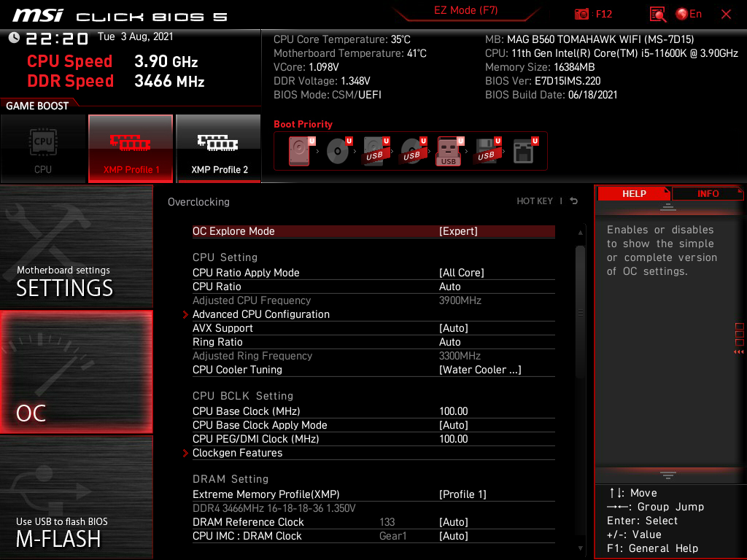The height and width of the screenshot is (560, 747).
Task: Change DRAM Reference Clock Auto option
Action: (373, 522)
